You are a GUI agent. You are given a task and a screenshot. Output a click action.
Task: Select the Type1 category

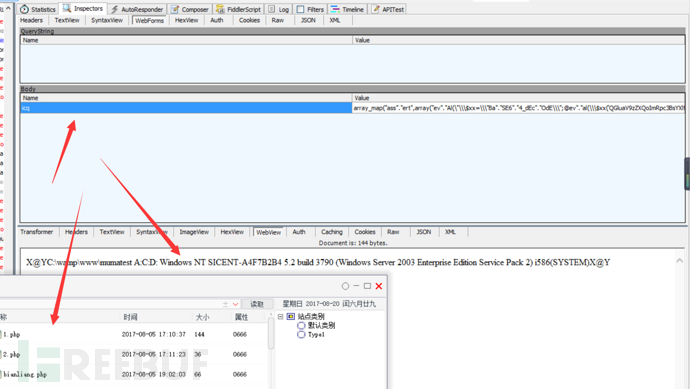click(316, 335)
